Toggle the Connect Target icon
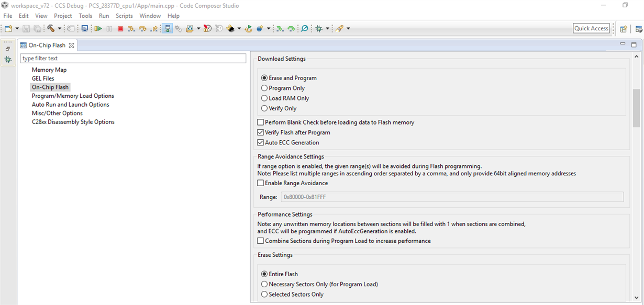Viewport: 644px width, 305px height. point(167,29)
